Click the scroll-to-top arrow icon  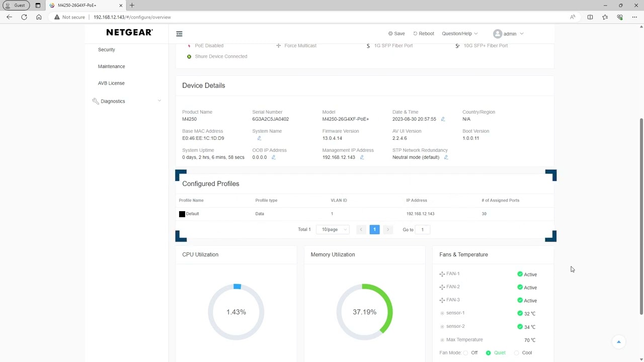(619, 342)
